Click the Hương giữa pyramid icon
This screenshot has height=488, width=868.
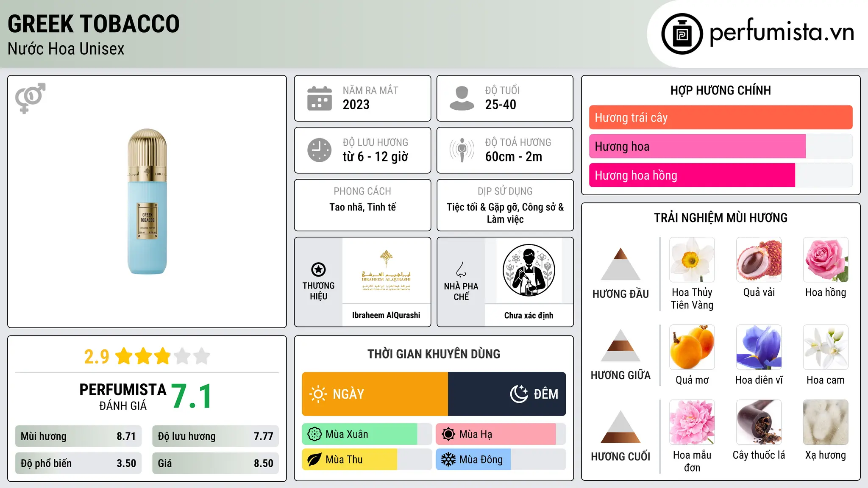point(620,345)
